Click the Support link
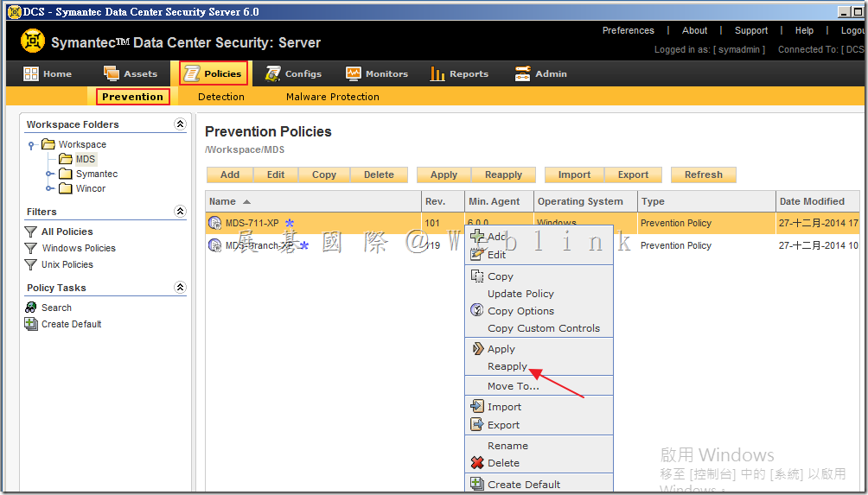Viewport: 868px width, 495px height. tap(751, 30)
